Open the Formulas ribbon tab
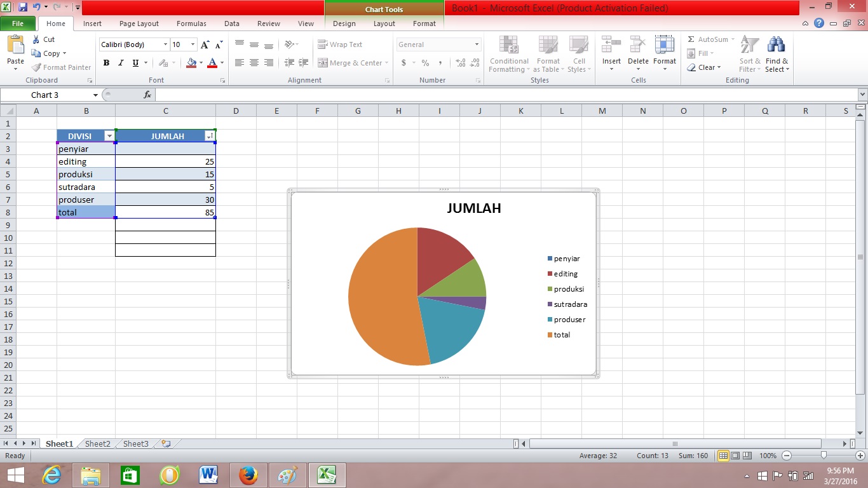The image size is (868, 488). point(191,24)
